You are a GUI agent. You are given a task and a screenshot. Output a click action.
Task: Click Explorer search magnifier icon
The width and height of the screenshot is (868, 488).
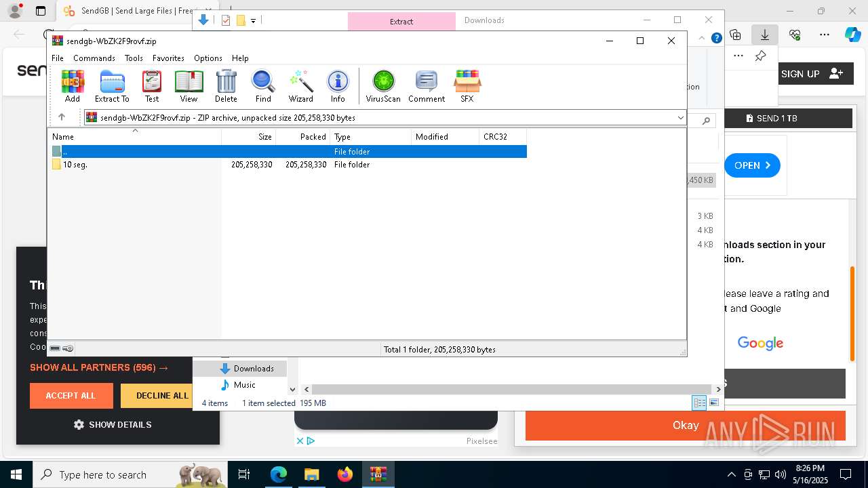[706, 121]
